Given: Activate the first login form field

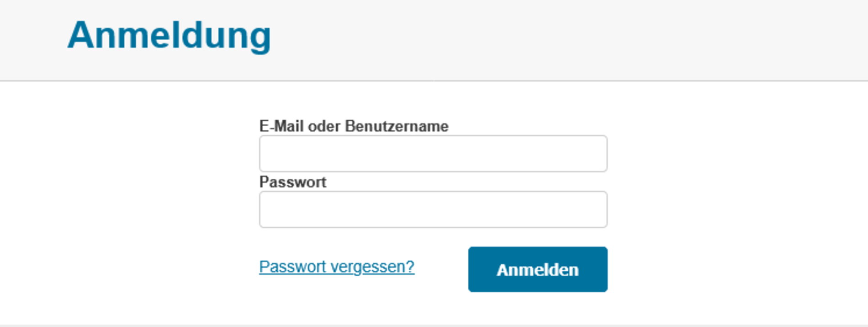Looking at the screenshot, I should click(x=433, y=154).
